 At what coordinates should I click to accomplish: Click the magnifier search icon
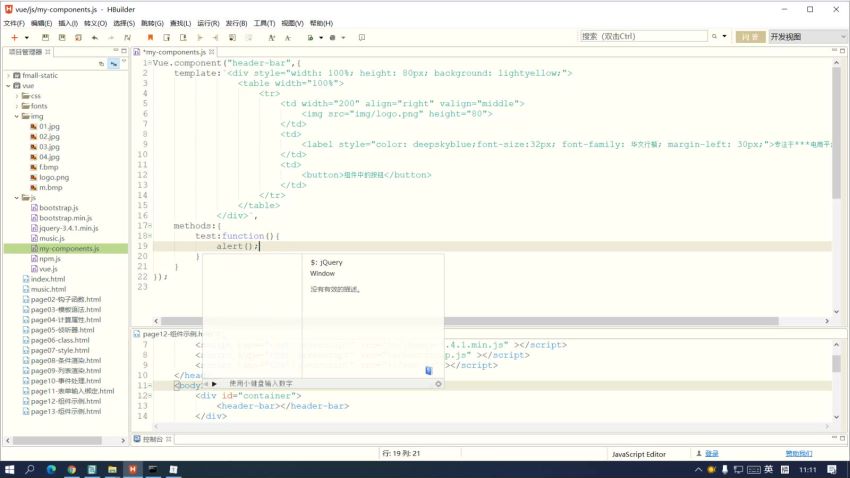click(714, 36)
